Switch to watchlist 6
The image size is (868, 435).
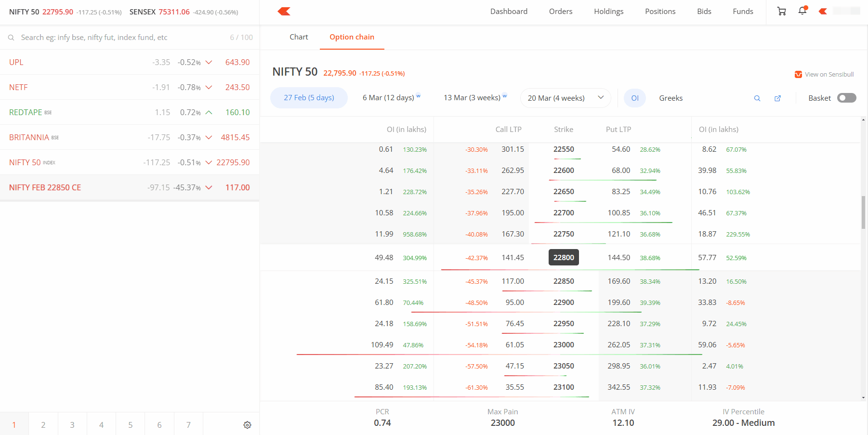[159, 425]
